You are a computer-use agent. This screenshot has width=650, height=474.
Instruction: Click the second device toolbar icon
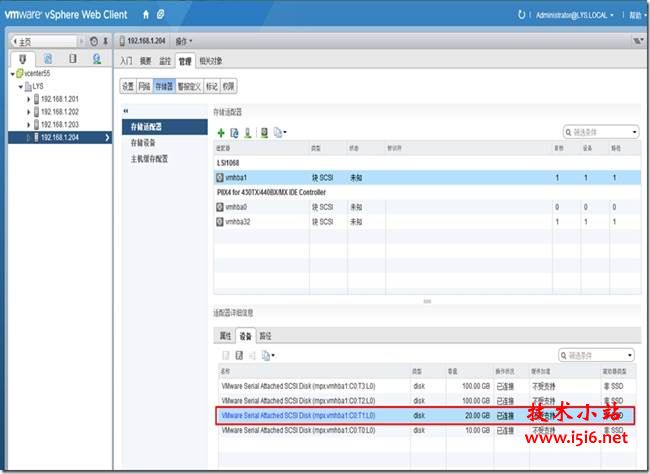coord(239,355)
